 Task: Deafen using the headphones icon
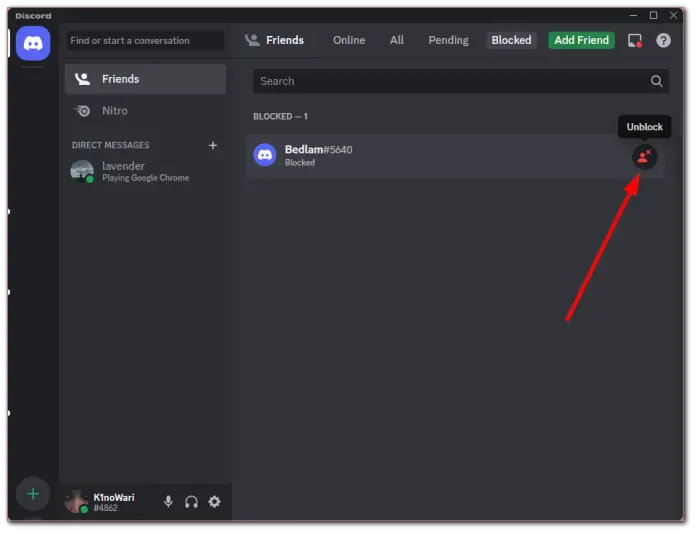click(x=191, y=502)
